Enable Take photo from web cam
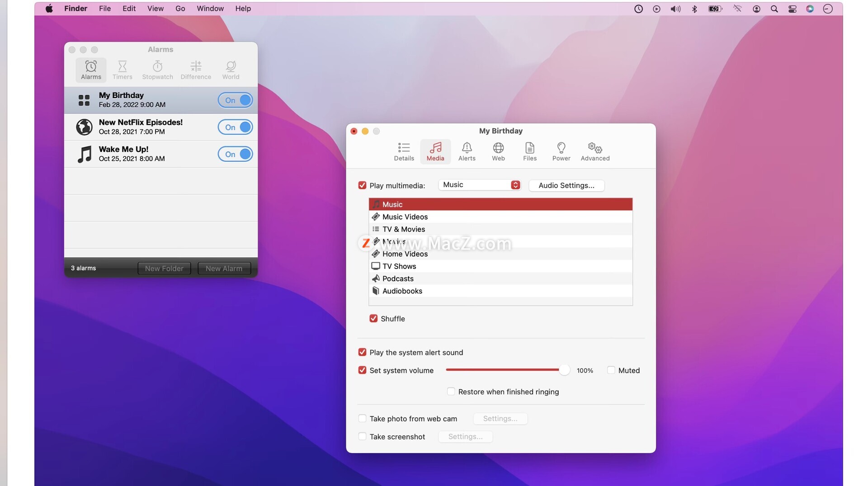The image size is (868, 486). coord(362,419)
